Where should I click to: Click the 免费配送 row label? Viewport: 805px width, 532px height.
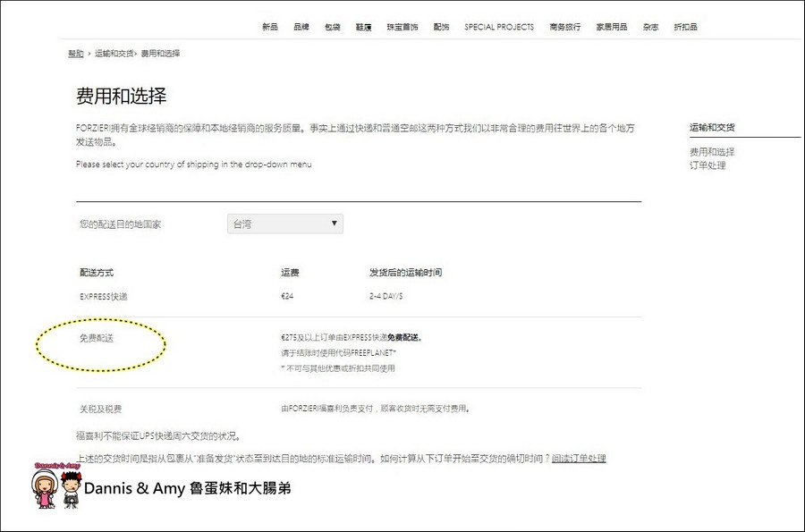click(97, 338)
